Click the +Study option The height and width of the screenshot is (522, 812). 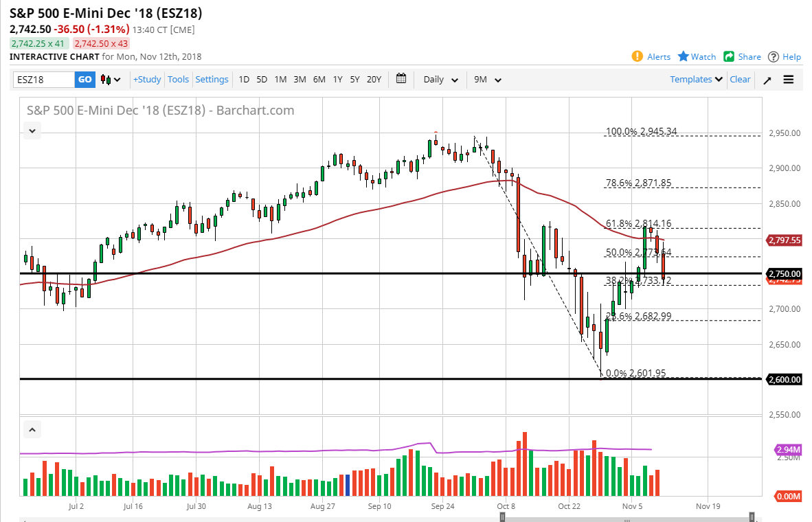coord(147,79)
